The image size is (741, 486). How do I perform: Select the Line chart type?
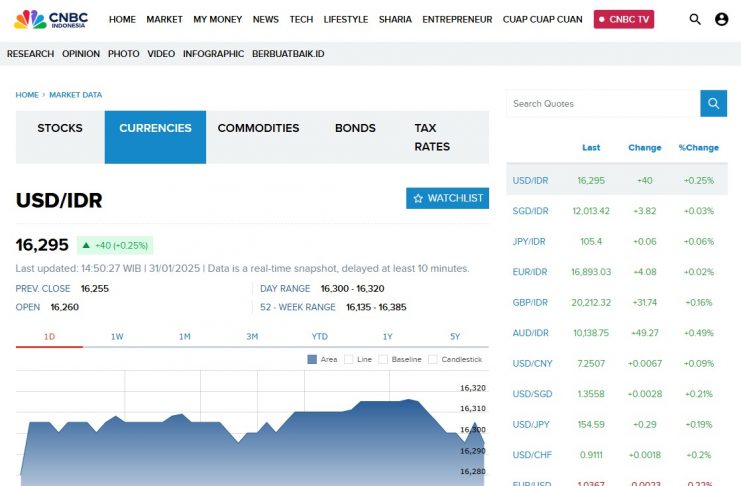pyautogui.click(x=349, y=359)
